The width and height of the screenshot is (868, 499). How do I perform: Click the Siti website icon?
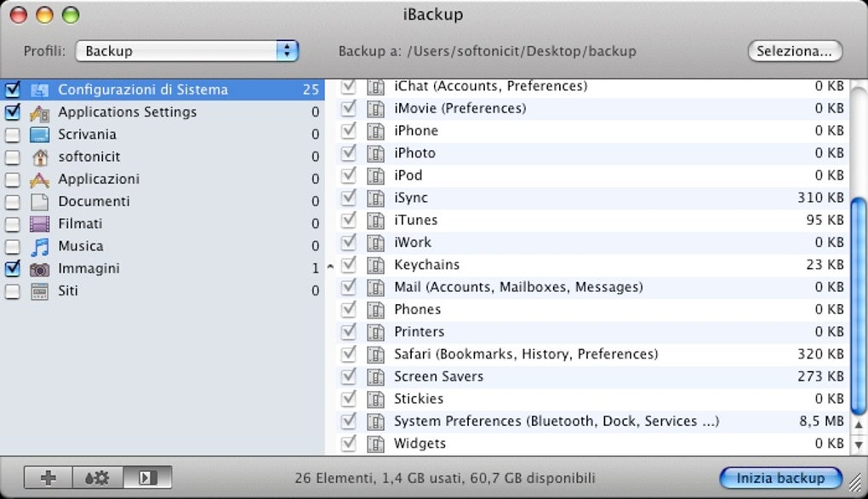(x=39, y=291)
